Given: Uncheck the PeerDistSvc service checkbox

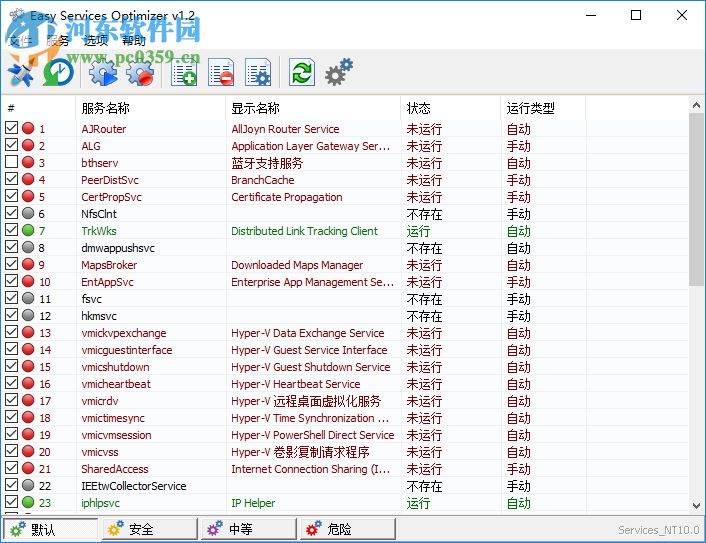Looking at the screenshot, I should point(12,179).
